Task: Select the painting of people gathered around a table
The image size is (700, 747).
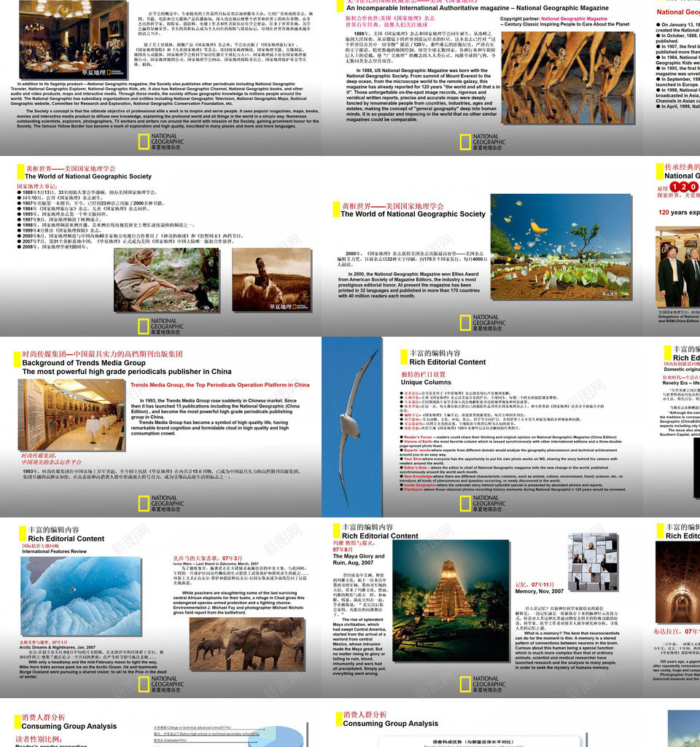Action: (x=74, y=39)
